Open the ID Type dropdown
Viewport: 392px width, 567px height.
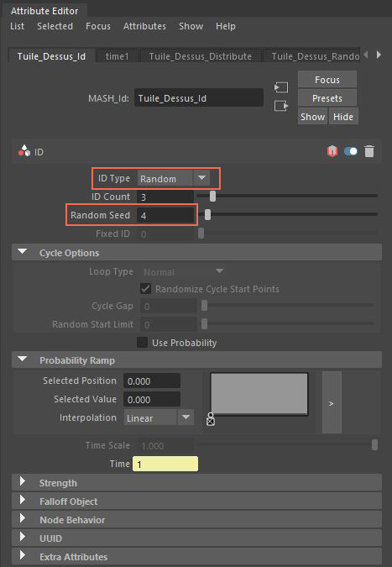pos(174,178)
